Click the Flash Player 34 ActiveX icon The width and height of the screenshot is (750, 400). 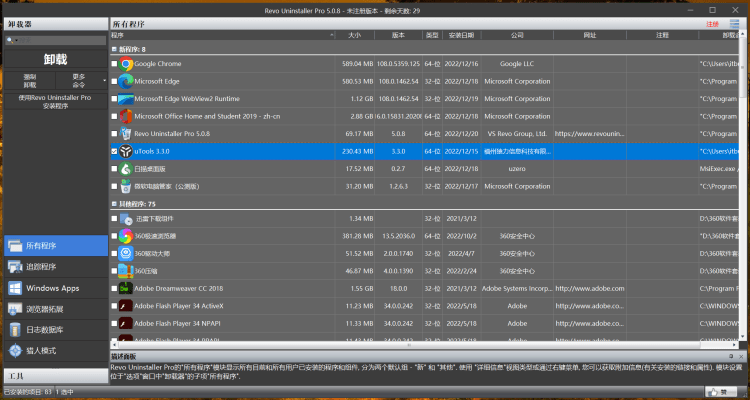pyautogui.click(x=126, y=306)
